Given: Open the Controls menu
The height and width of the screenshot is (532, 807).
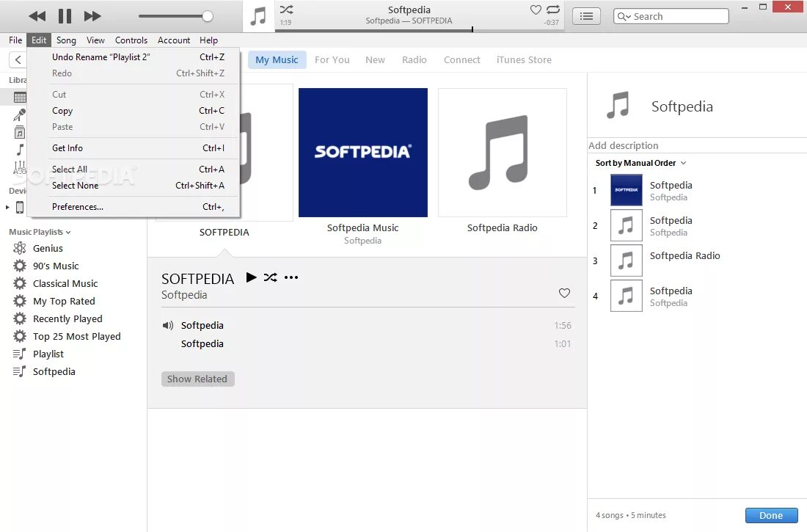Looking at the screenshot, I should click(131, 40).
